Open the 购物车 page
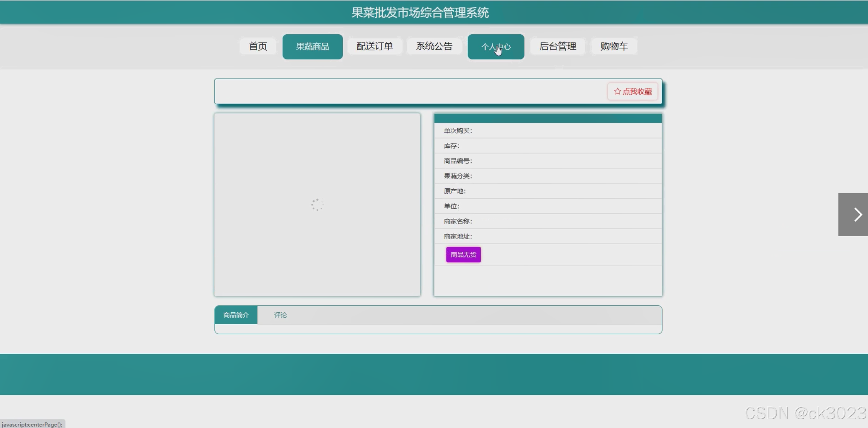 tap(614, 47)
